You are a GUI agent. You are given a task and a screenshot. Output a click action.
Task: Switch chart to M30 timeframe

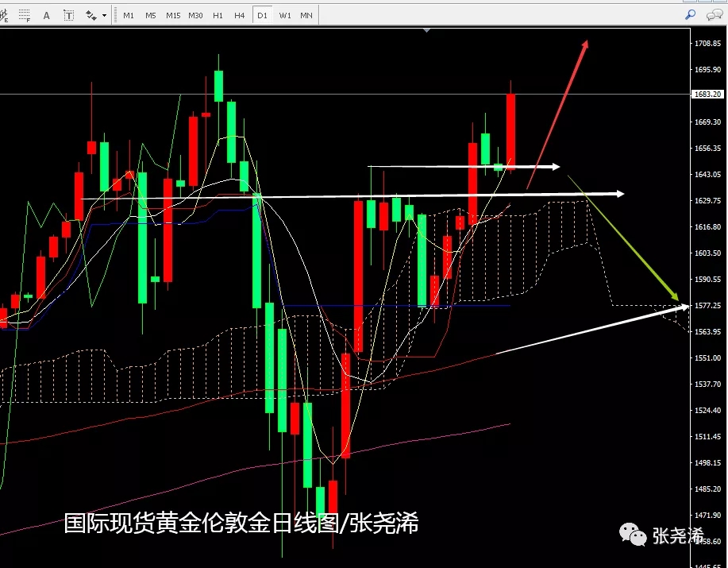195,15
